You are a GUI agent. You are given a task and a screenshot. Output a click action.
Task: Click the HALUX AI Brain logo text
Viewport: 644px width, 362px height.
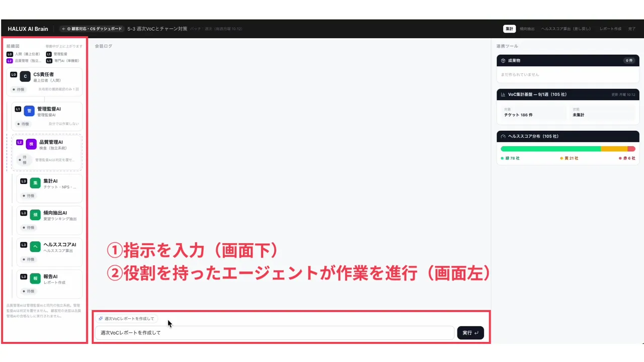28,29
